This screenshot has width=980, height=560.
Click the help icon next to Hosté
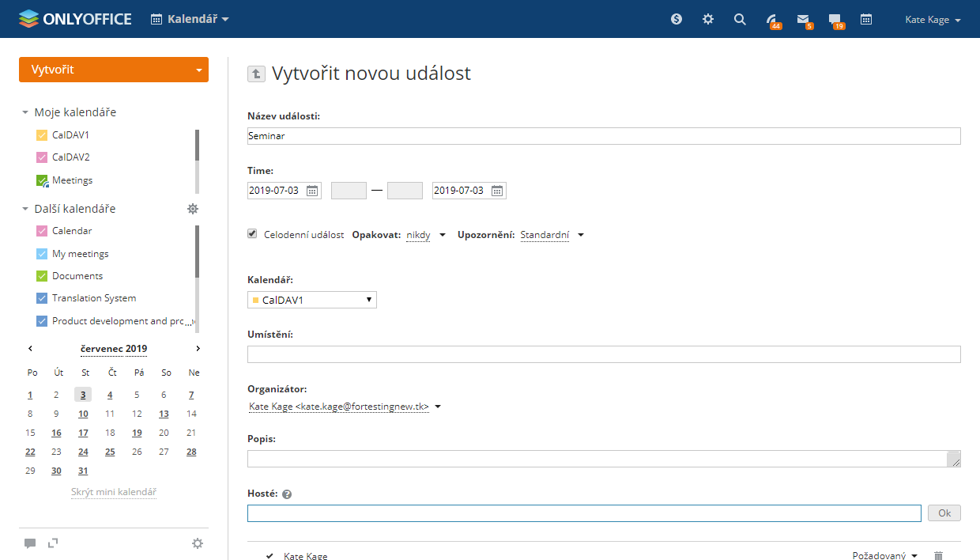pos(287,494)
